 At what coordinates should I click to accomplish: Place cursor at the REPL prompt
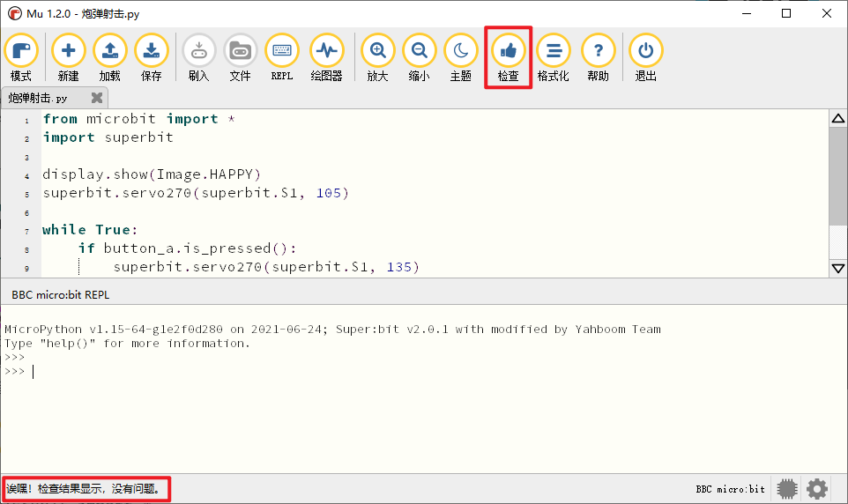coord(33,372)
